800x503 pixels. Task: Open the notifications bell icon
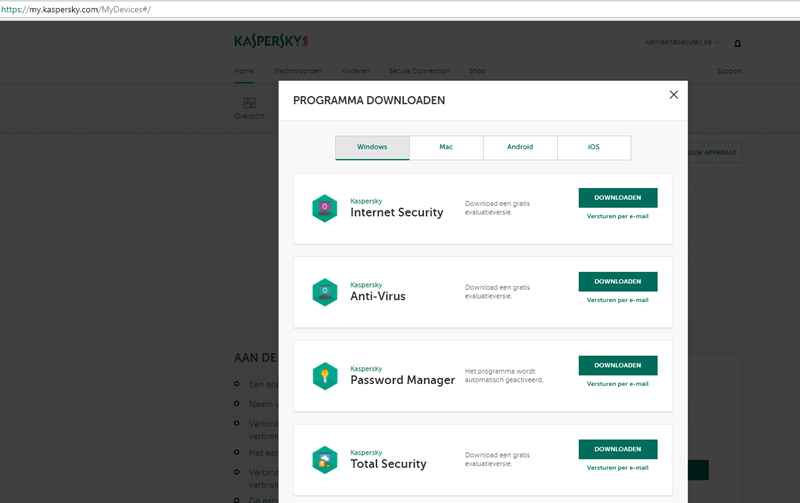[x=738, y=43]
